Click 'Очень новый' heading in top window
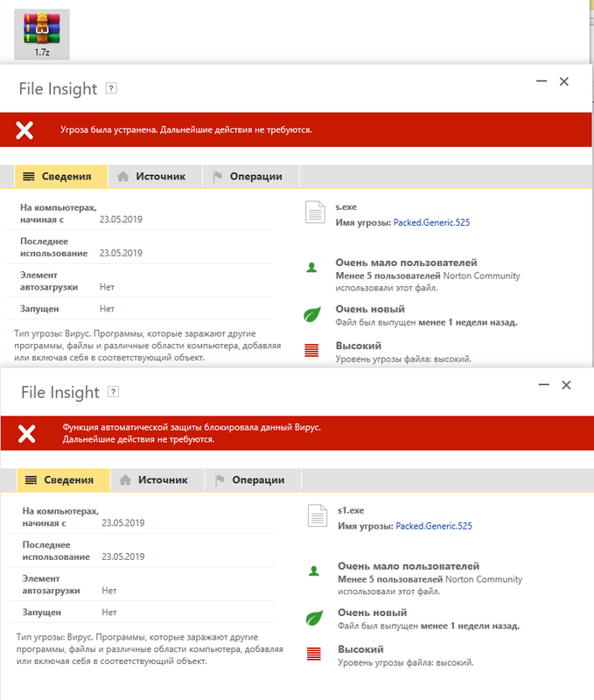The width and height of the screenshot is (594, 700). (370, 309)
